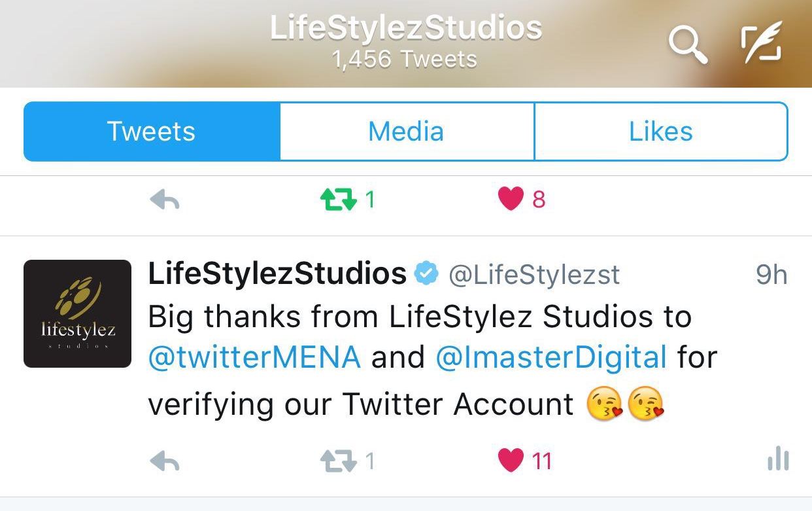
Task: Open the @twitterMENA mention link
Action: pos(254,358)
